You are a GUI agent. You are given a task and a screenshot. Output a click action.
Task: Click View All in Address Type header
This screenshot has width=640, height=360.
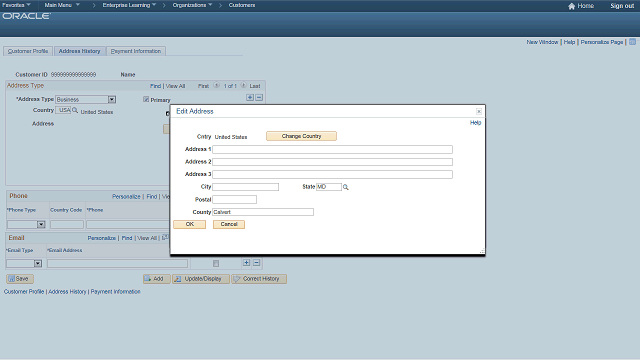pyautogui.click(x=175, y=86)
